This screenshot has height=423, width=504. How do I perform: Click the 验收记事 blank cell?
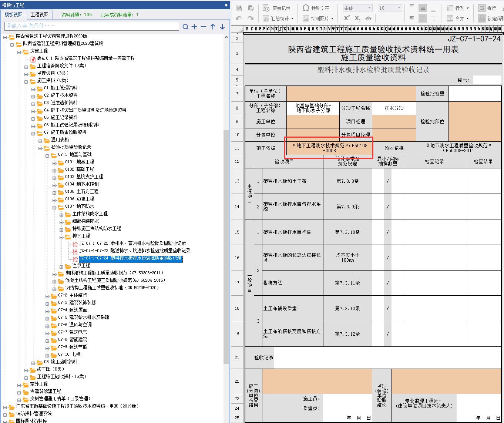point(388,357)
